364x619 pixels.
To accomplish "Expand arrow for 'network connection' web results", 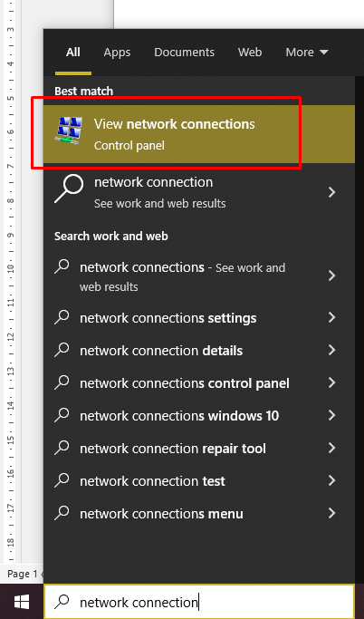I will point(332,193).
